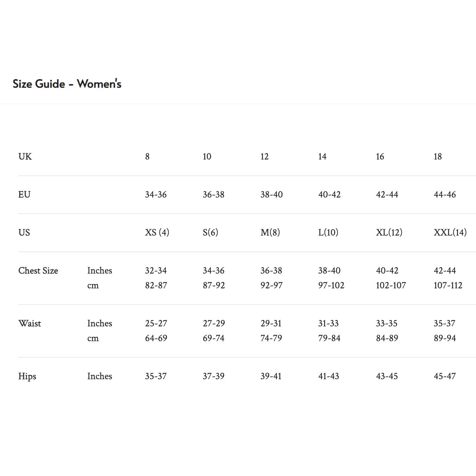Select EU size 38-40 cell
This screenshot has width=476, height=476.
[271, 194]
